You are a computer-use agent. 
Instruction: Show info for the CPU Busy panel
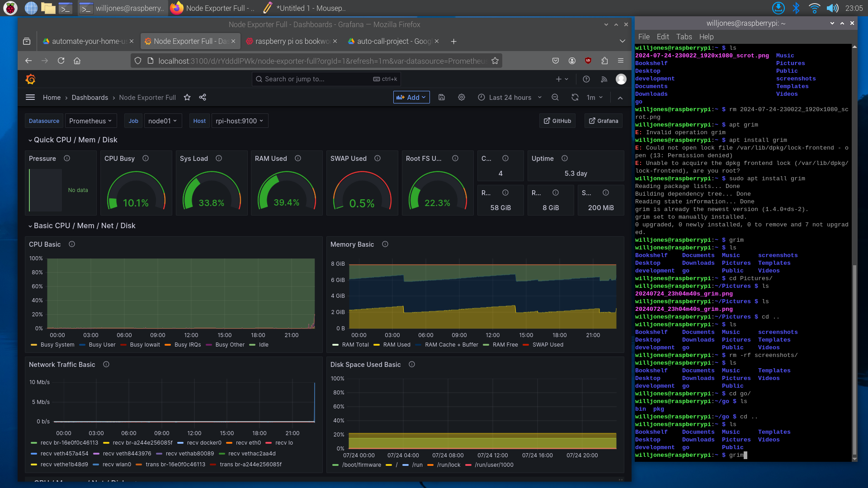pyautogui.click(x=146, y=158)
